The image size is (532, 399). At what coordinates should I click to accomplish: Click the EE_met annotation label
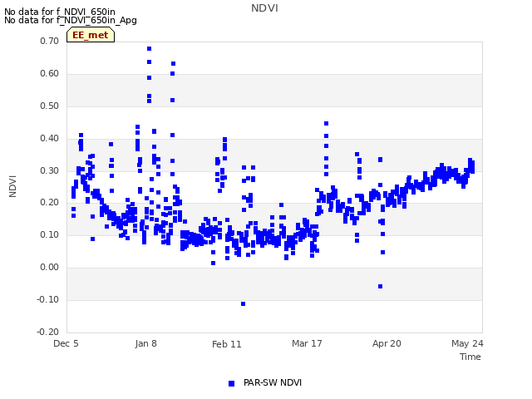click(91, 35)
